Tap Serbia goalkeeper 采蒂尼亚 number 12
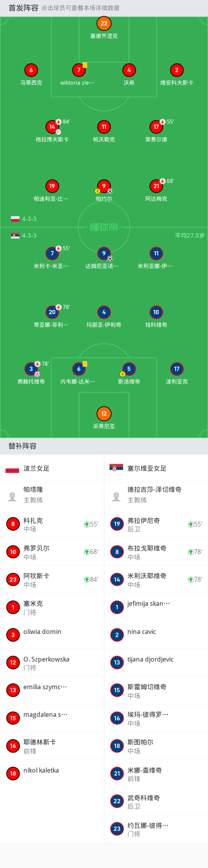Screen dimensions: 208x868 click(x=104, y=413)
